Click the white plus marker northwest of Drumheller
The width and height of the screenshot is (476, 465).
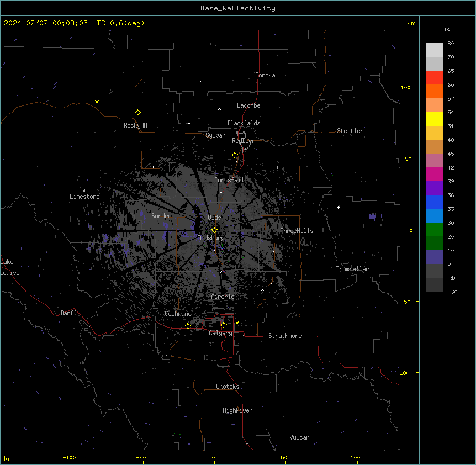338,207
